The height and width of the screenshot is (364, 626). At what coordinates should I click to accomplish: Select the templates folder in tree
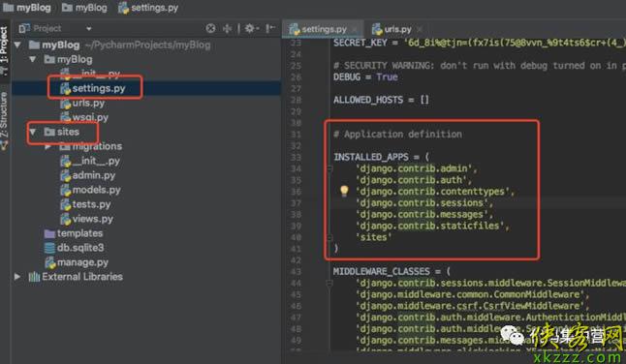click(x=79, y=233)
